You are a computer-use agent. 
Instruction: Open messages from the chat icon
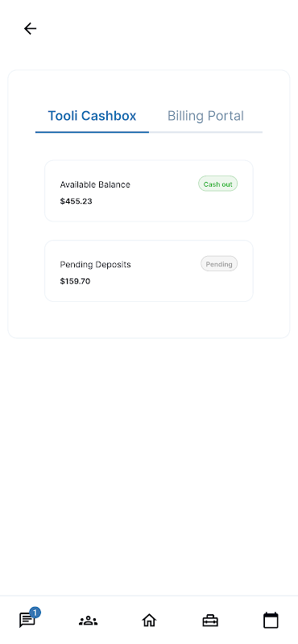pyautogui.click(x=27, y=620)
